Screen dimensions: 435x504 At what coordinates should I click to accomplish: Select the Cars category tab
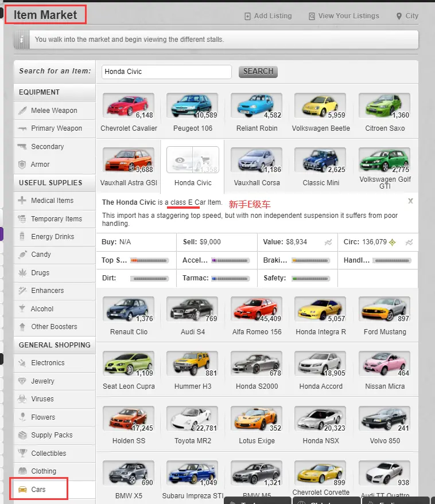point(38,490)
